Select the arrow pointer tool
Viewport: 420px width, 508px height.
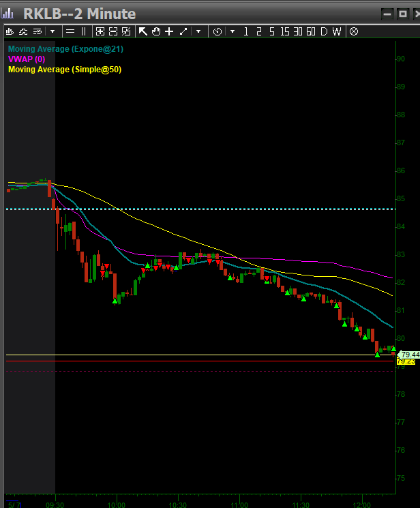point(143,31)
